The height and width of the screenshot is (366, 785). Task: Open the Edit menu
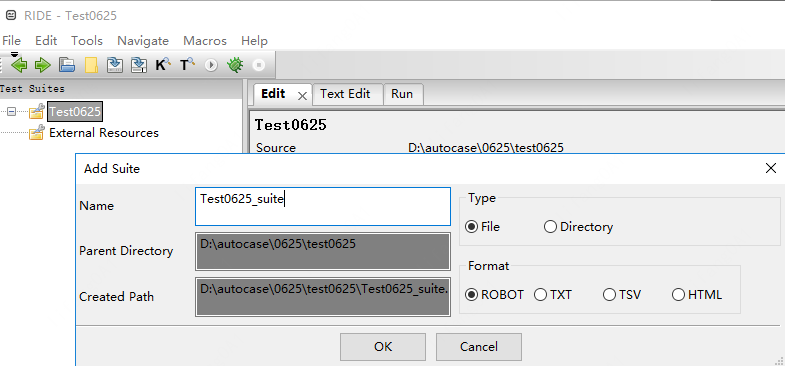(46, 41)
